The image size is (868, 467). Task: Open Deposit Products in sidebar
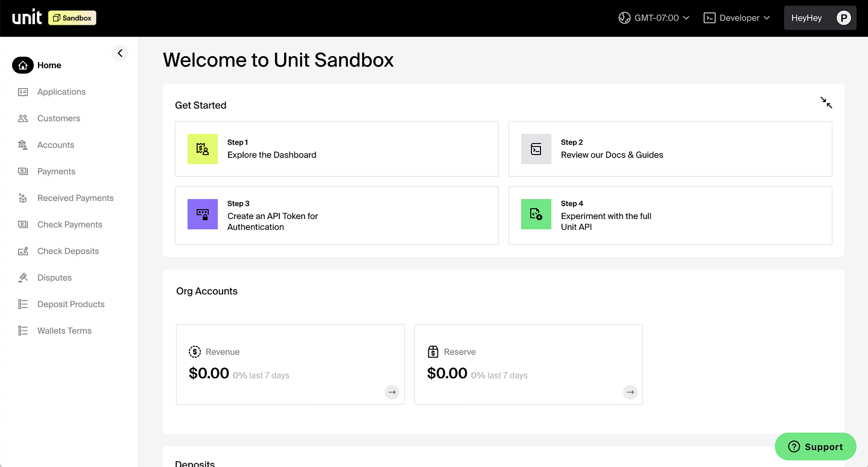coord(71,304)
